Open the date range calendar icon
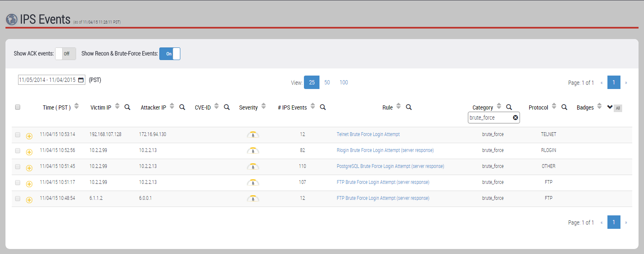The image size is (644, 254). point(81,80)
